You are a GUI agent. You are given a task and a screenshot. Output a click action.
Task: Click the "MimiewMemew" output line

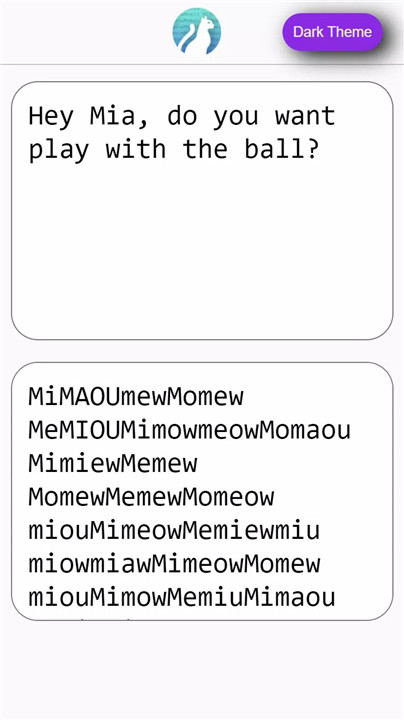point(113,463)
